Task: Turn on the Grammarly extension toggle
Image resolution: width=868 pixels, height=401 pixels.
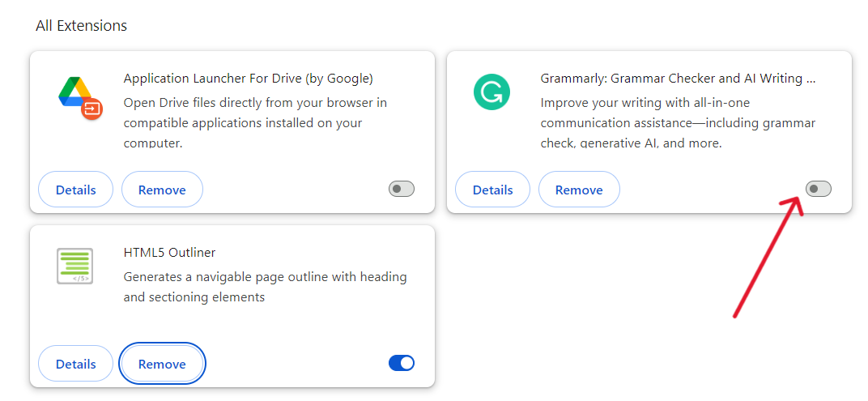Action: (819, 190)
